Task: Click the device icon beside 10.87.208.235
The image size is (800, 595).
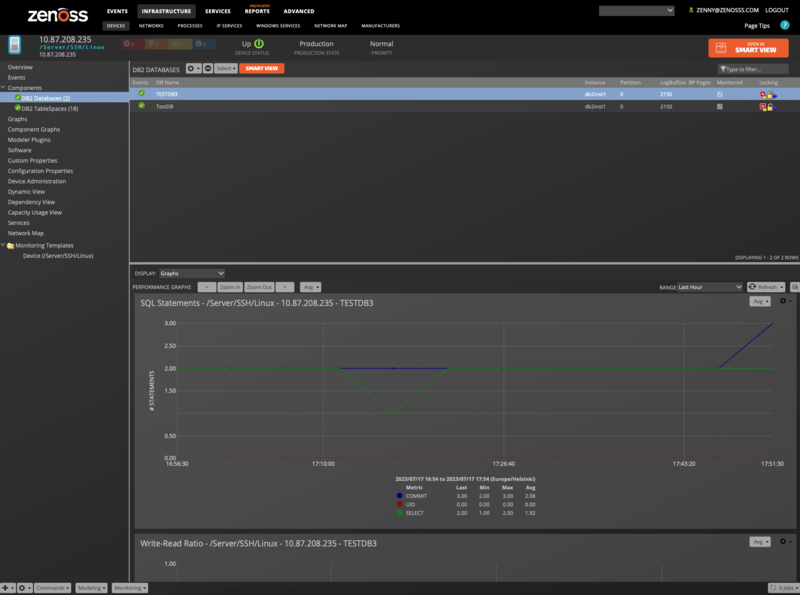Action: point(15,45)
